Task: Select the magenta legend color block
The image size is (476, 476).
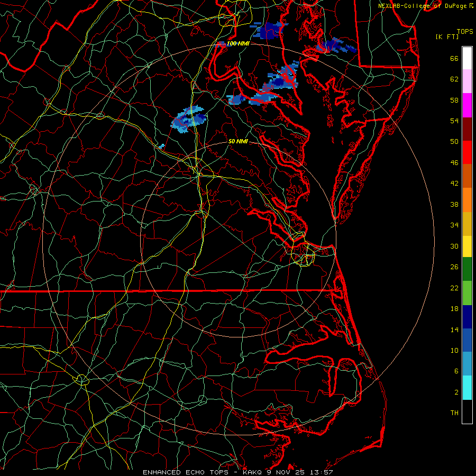Action: click(467, 105)
